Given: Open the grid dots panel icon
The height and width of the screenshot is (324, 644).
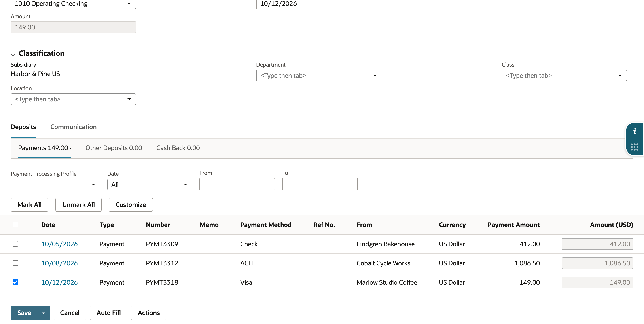Looking at the screenshot, I should (x=635, y=147).
